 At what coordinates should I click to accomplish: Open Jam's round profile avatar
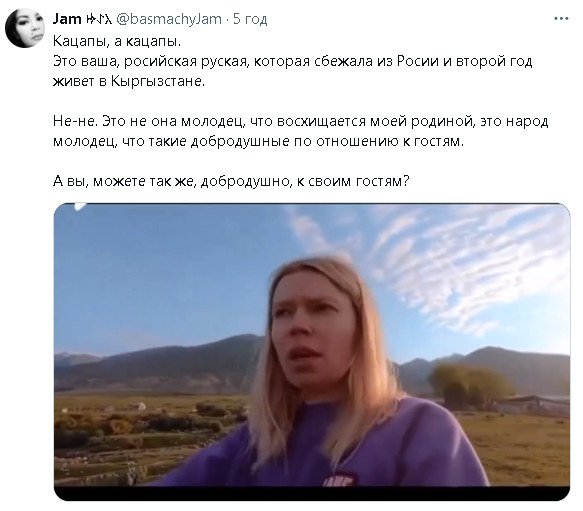coord(25,28)
